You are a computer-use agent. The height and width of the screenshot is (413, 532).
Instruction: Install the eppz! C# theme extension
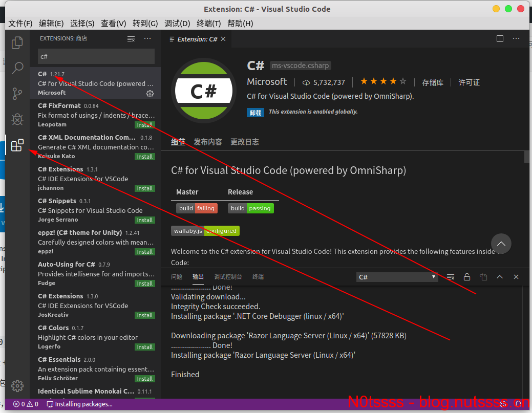tap(145, 252)
